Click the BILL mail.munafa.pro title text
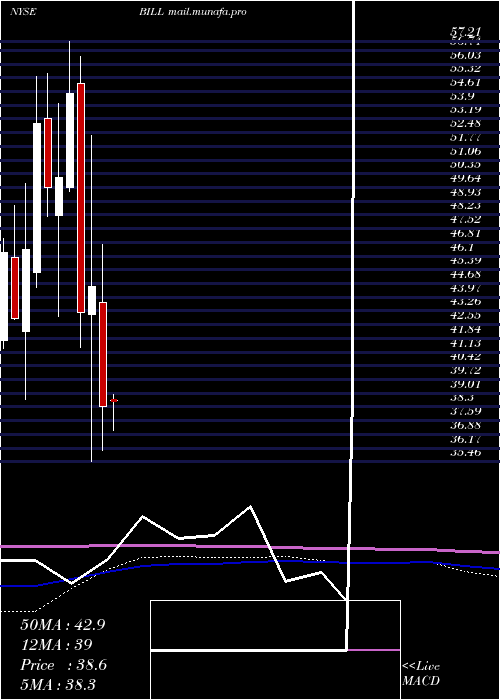 pyautogui.click(x=192, y=12)
